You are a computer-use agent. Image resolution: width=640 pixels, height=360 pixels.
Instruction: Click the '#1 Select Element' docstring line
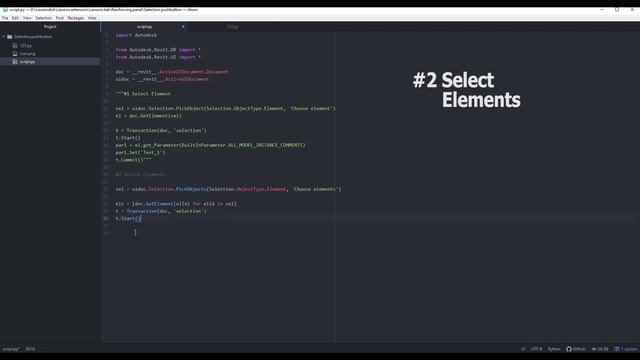pos(143,94)
